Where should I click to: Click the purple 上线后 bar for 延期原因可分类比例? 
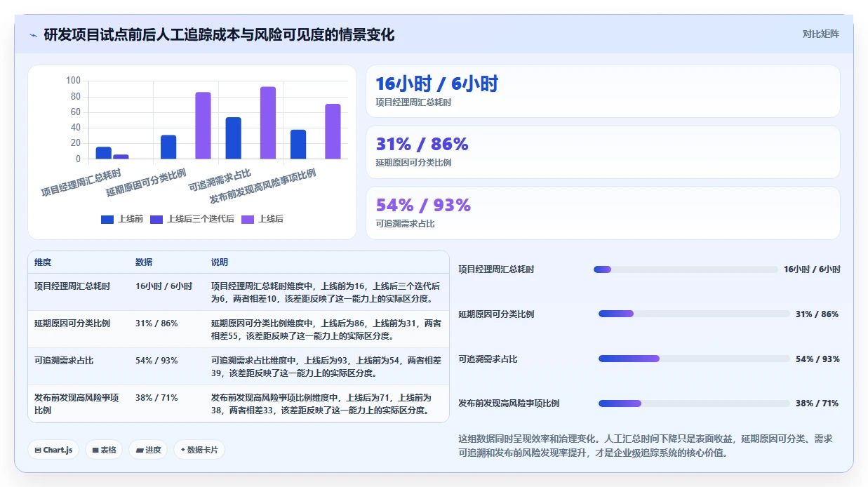203,126
